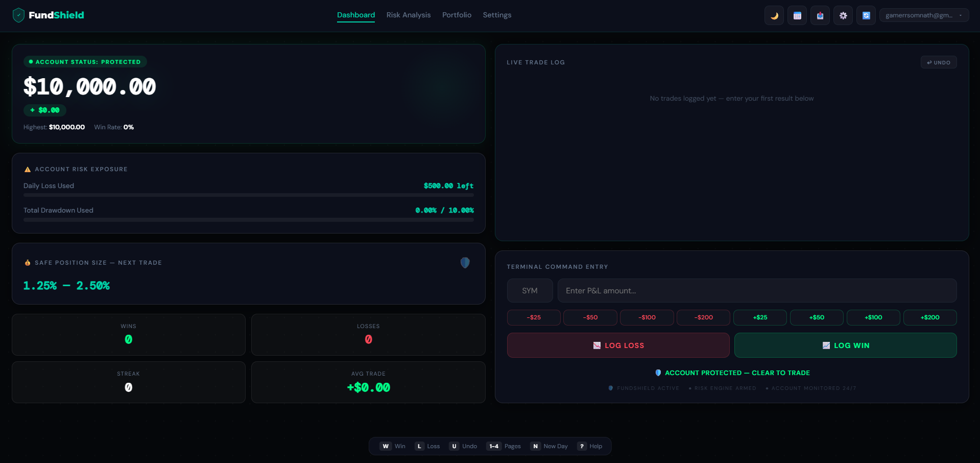The height and width of the screenshot is (463, 980).
Task: Open settings using the gear icon
Action: pyautogui.click(x=843, y=15)
